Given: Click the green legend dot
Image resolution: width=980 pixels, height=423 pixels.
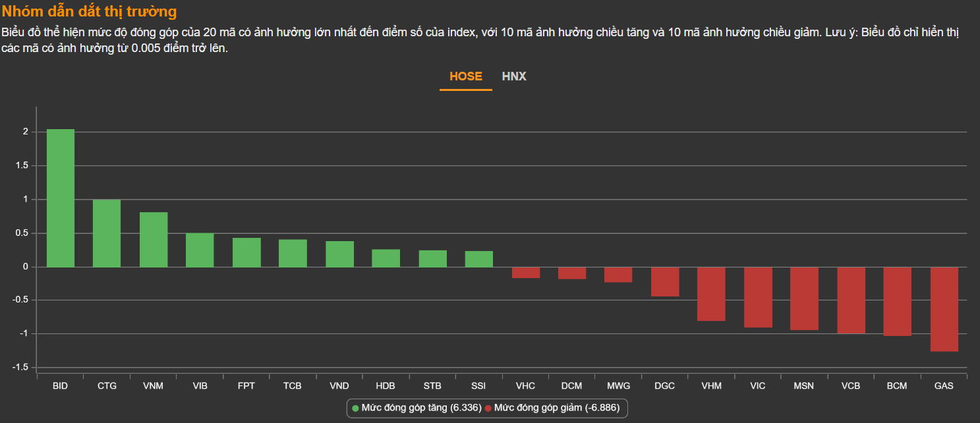Looking at the screenshot, I should (x=355, y=409).
